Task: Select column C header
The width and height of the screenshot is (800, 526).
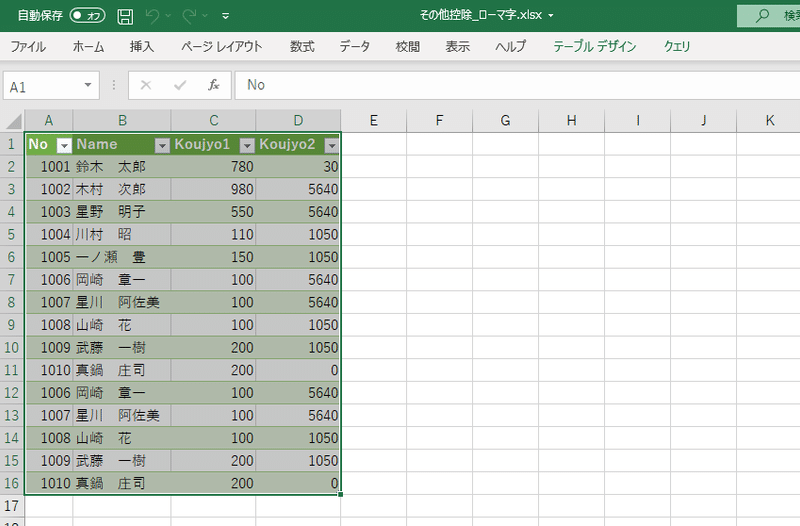Action: point(213,121)
